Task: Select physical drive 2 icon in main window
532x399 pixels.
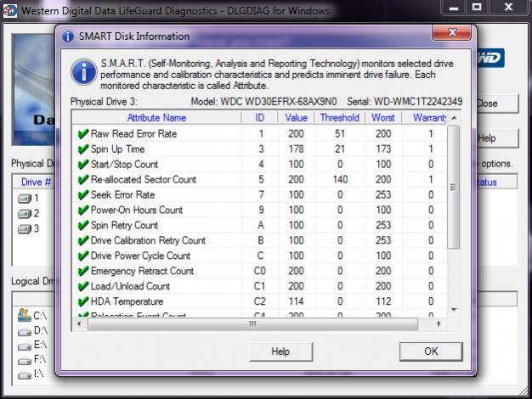Action: click(25, 214)
